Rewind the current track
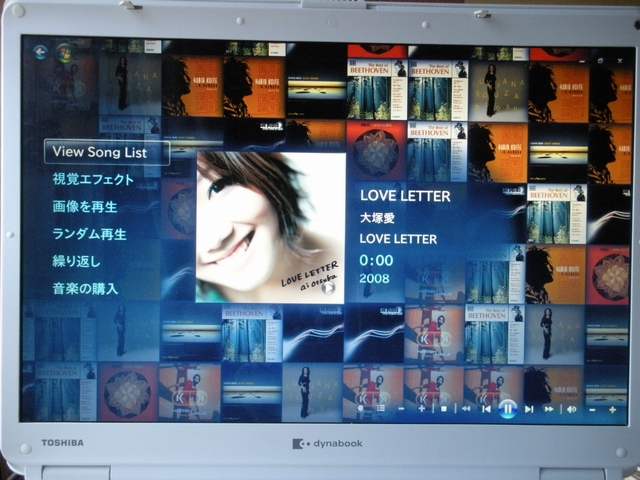640x480 pixels. [x=465, y=409]
